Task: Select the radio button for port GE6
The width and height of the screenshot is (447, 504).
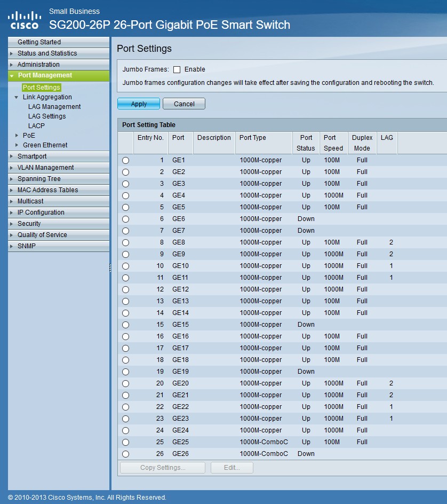Action: (x=125, y=219)
